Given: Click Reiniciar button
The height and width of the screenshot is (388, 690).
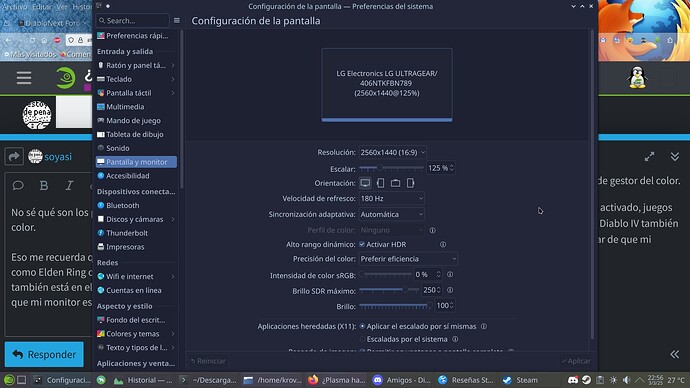Looking at the screenshot, I should 208,361.
